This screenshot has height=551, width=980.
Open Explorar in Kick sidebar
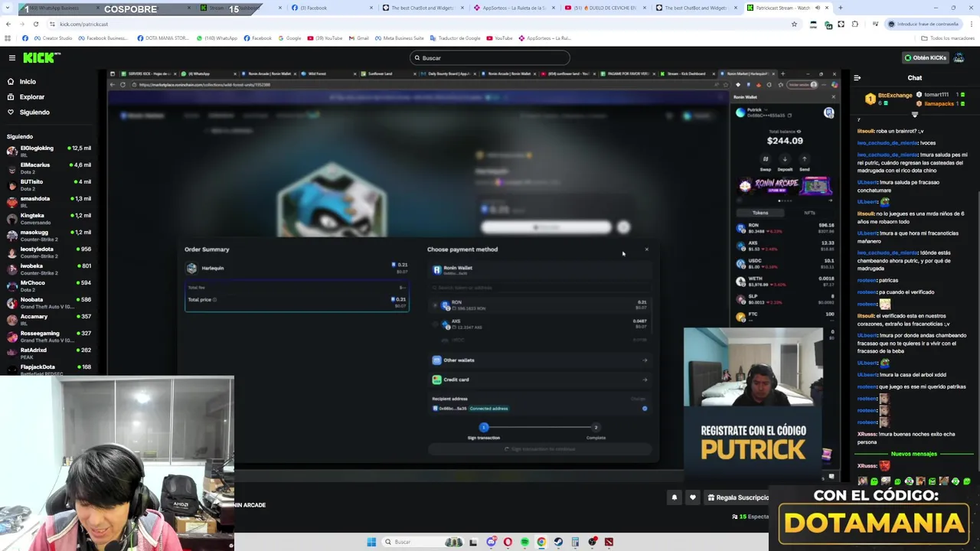(32, 96)
